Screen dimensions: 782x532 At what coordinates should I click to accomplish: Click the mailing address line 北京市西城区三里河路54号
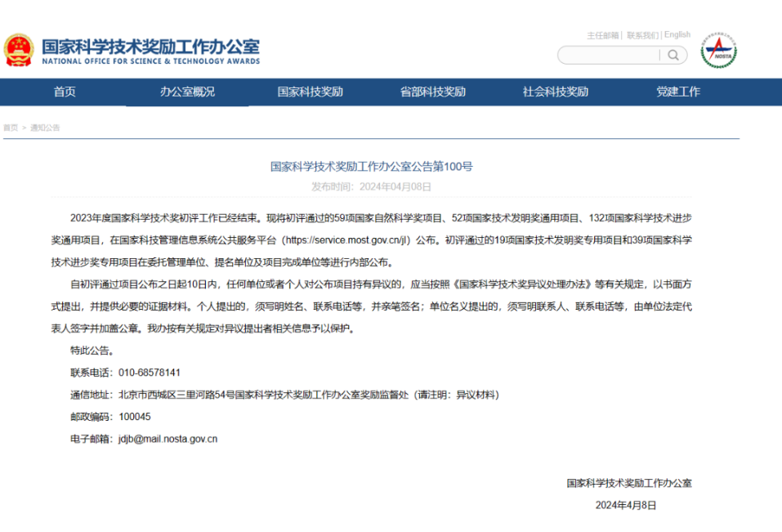(177, 395)
